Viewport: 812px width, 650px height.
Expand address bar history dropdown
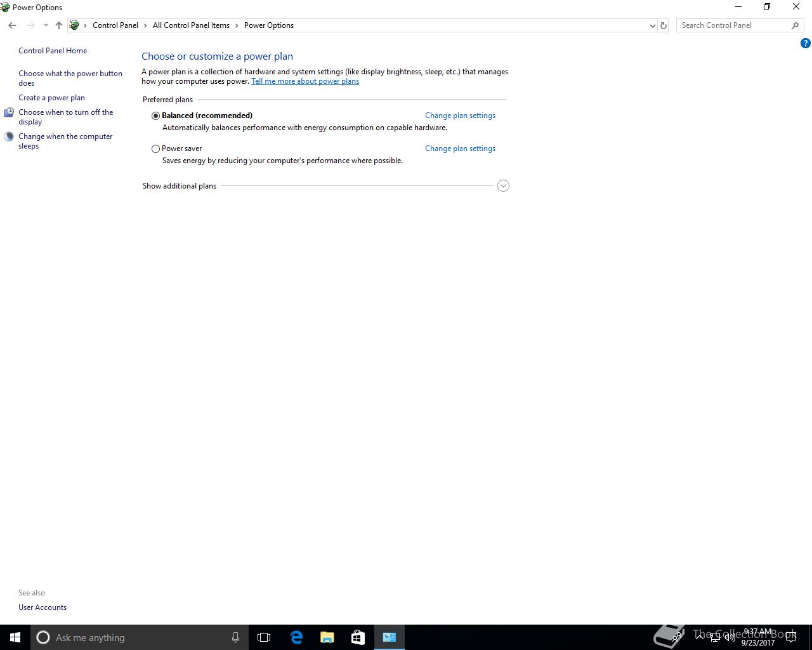pos(653,25)
